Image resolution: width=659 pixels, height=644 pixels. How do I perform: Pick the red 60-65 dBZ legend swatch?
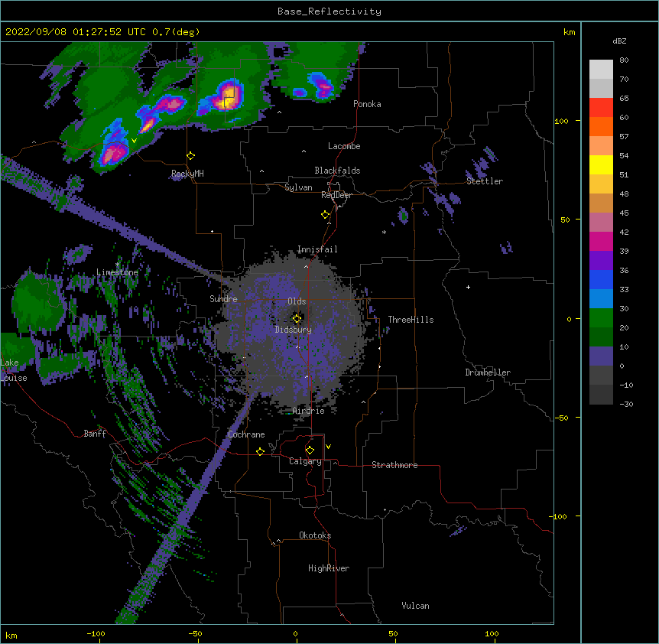click(601, 108)
